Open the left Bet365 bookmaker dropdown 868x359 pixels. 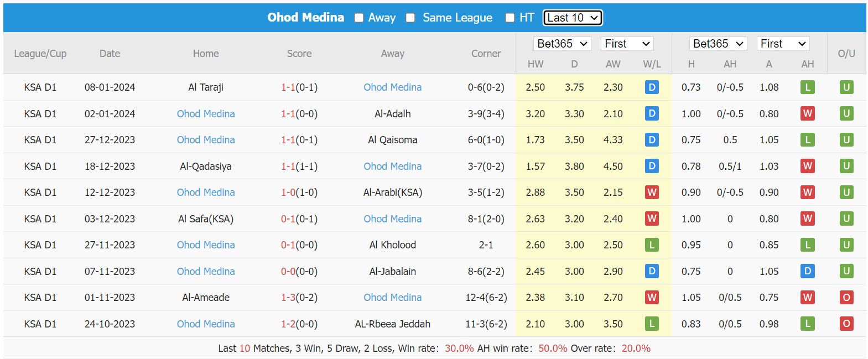[562, 43]
